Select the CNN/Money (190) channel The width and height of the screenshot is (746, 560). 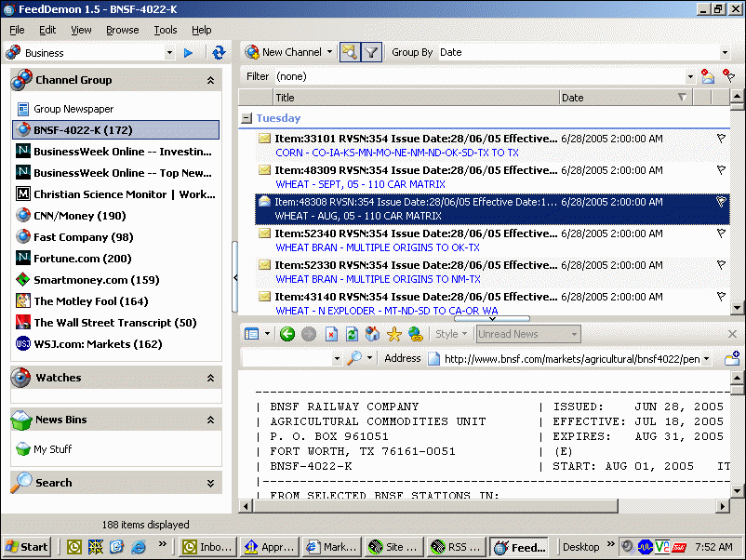(x=80, y=216)
